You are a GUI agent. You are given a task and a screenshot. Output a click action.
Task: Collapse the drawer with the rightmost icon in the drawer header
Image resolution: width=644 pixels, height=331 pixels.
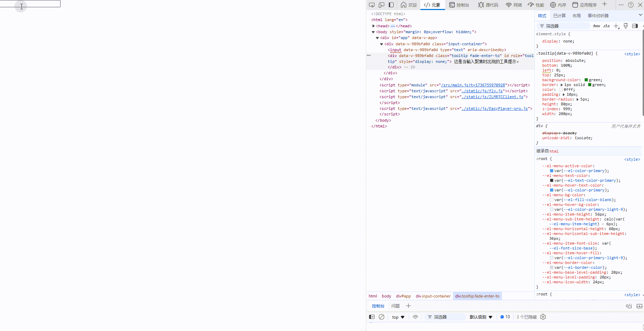tap(640, 306)
